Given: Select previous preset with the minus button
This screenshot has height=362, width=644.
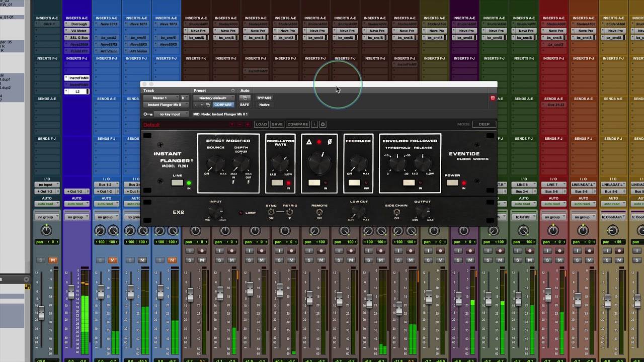Looking at the screenshot, I should click(196, 105).
